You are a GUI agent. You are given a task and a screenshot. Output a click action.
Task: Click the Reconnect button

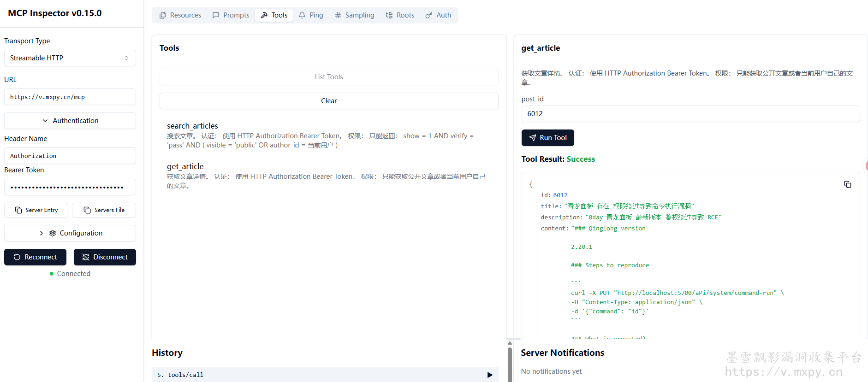coord(35,257)
